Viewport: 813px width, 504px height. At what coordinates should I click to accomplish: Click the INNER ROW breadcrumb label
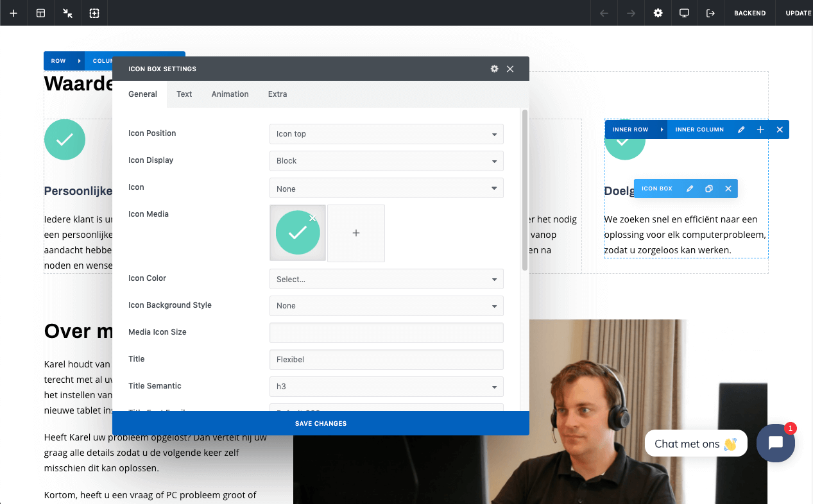point(630,130)
